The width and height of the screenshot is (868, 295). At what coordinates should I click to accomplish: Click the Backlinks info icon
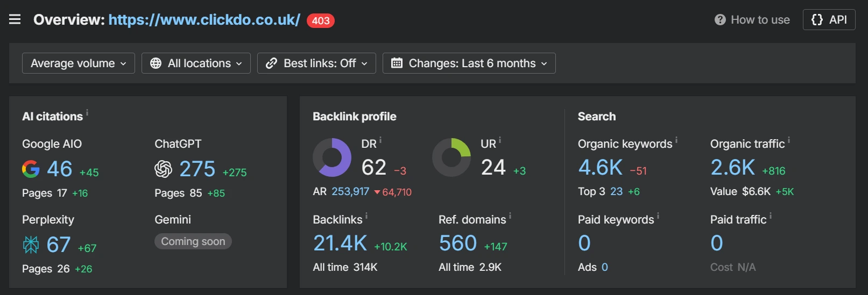(x=366, y=216)
